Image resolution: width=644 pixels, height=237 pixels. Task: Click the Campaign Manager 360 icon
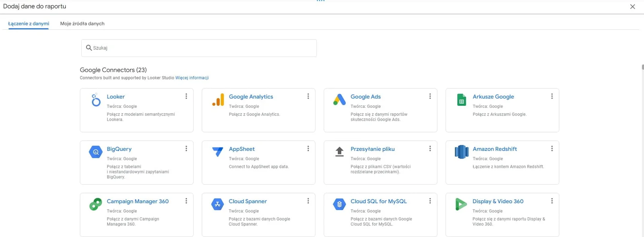tap(96, 204)
